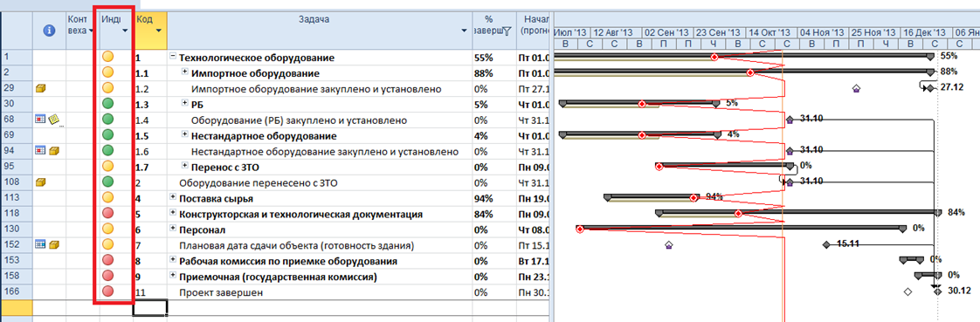
Task: Click the Поставка сырья progress bar in Gantt
Action: click(652, 197)
